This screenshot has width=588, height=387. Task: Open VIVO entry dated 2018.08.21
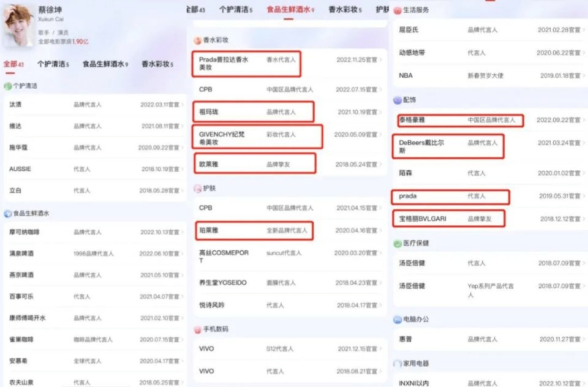coord(290,371)
